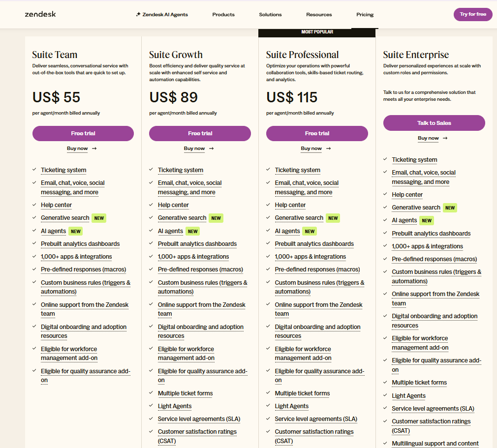The image size is (497, 448).
Task: Click the sparkle icon beside Zendesk AI Agents
Action: pos(138,14)
